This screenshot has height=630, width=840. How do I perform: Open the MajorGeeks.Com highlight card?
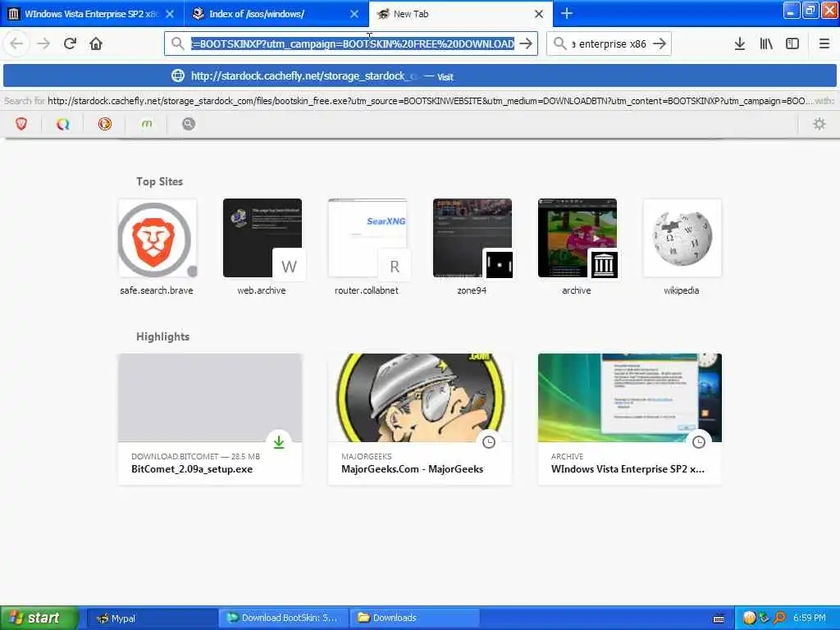pyautogui.click(x=420, y=419)
